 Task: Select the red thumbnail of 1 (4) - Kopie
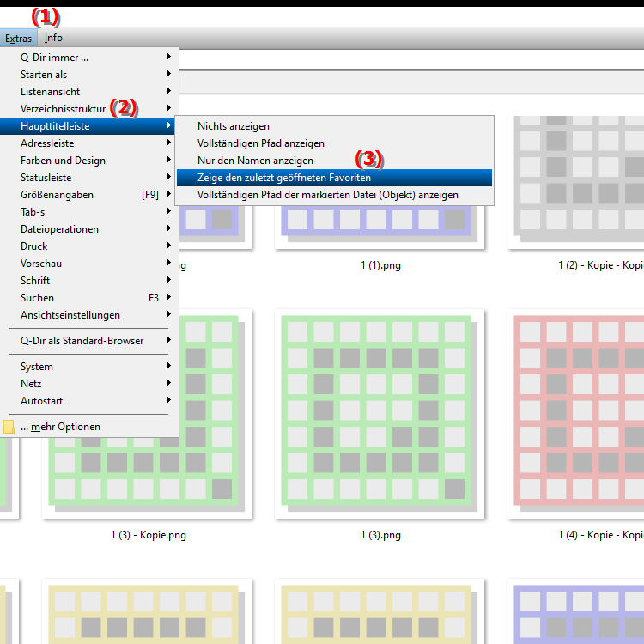coord(576,414)
